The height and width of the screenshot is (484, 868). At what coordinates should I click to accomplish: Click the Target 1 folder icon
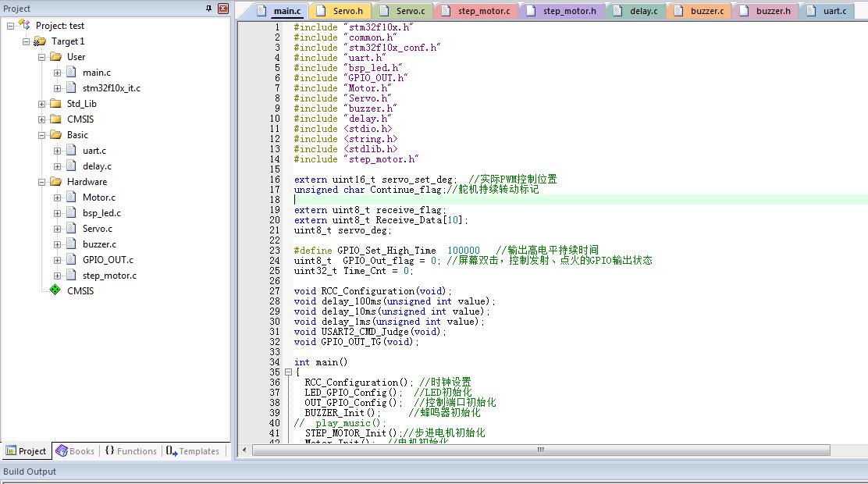coord(39,41)
